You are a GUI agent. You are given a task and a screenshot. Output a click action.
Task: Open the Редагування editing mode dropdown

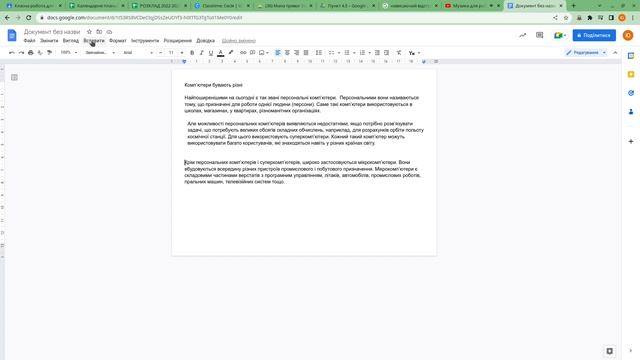[586, 53]
